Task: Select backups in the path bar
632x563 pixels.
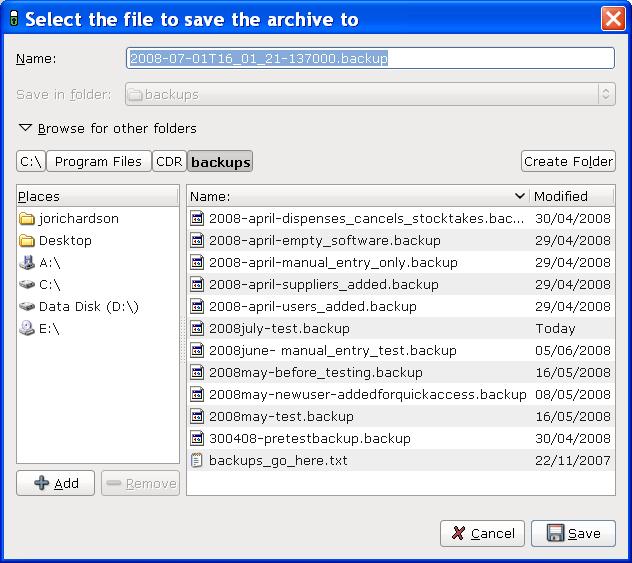Action: coord(220,162)
